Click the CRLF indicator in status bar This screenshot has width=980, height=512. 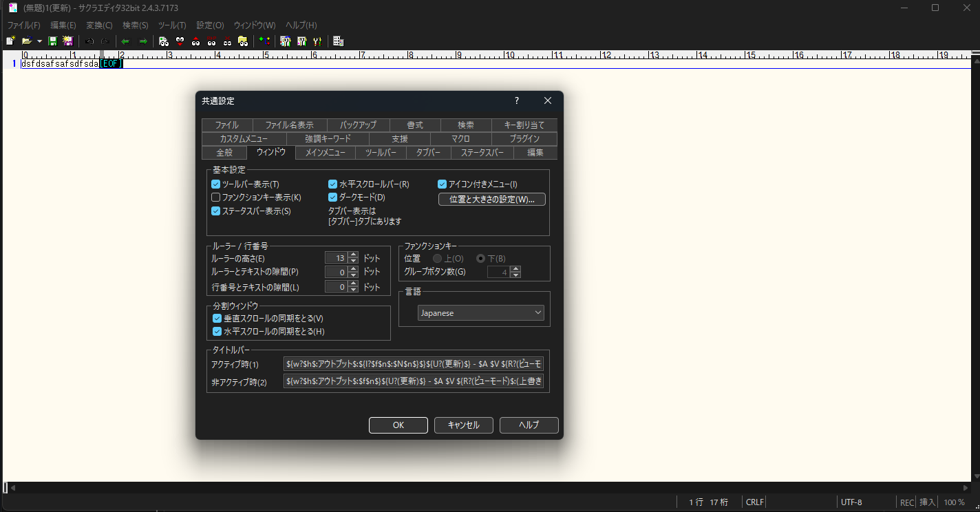coord(754,502)
